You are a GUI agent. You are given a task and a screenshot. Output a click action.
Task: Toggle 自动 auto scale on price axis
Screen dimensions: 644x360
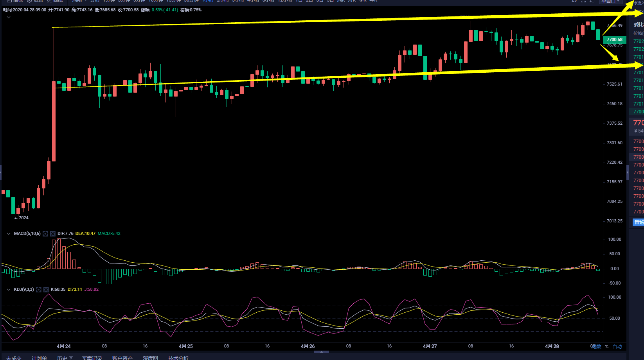pos(617,347)
